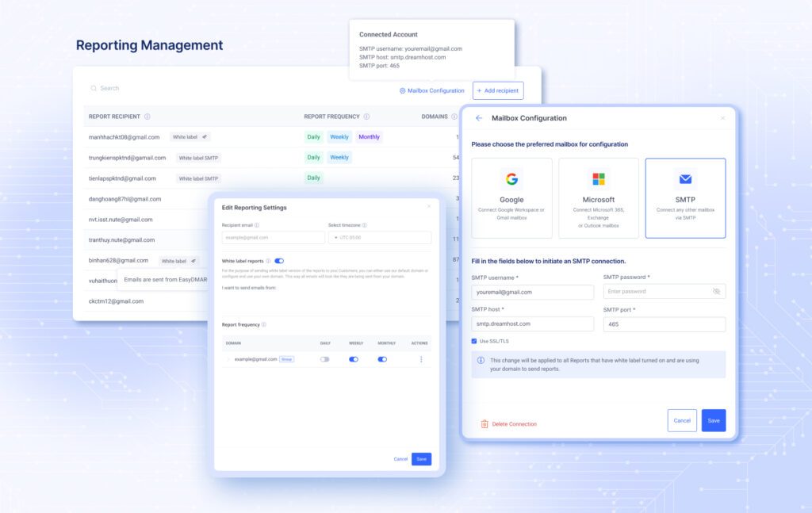Open the actions menu for example@gmail.com
Image resolution: width=812 pixels, height=513 pixels.
[421, 359]
